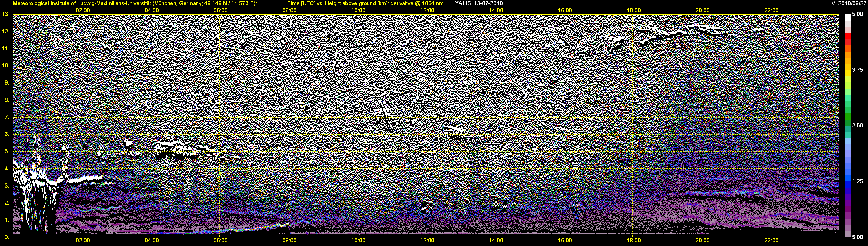The image size is (868, 246).
Task: Click the 10:00 label on the bottom time axis
Action: tap(358, 241)
